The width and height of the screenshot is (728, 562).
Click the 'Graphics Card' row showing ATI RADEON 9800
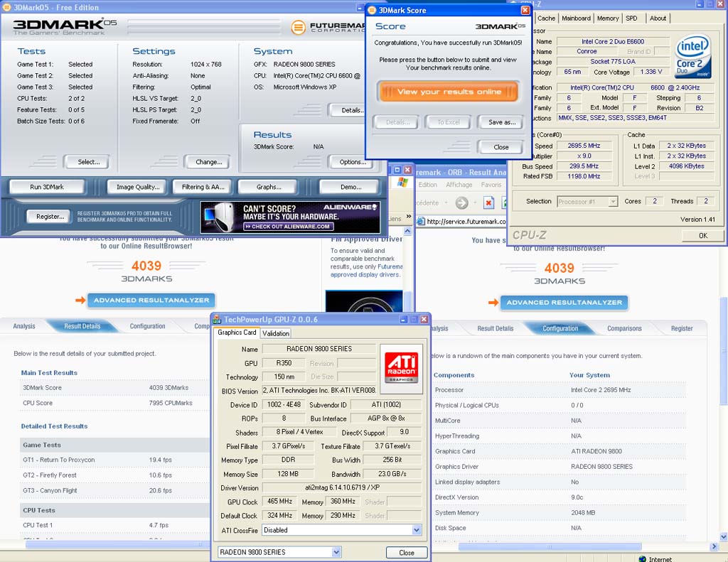tap(560, 451)
